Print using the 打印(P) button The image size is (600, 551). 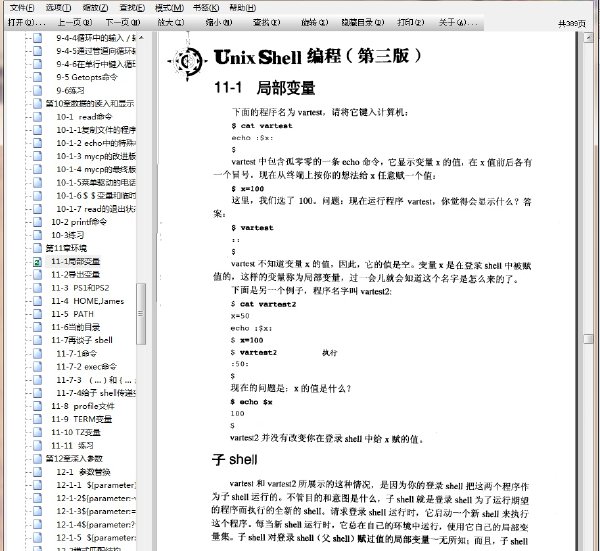click(411, 23)
